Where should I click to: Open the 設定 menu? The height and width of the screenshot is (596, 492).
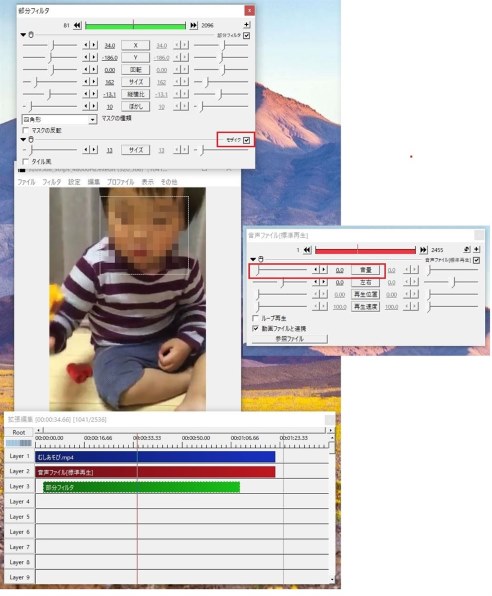click(x=74, y=182)
